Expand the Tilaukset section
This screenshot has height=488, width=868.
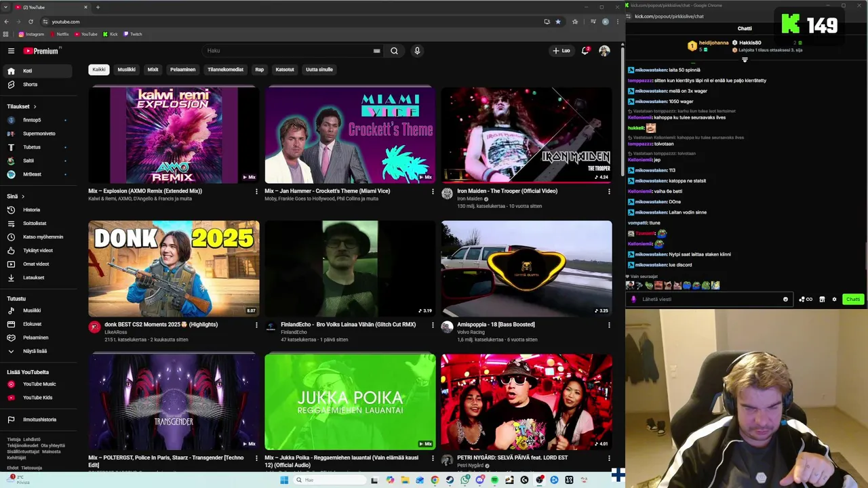point(22,106)
